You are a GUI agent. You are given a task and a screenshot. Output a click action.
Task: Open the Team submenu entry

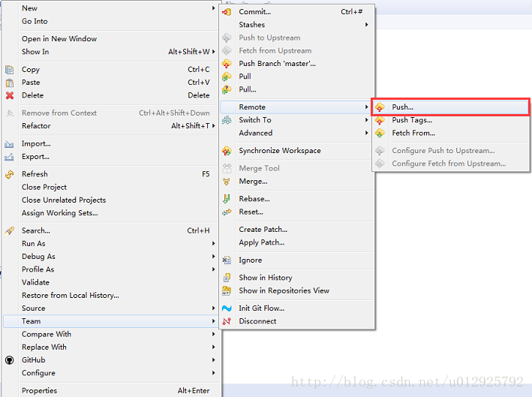pos(110,321)
